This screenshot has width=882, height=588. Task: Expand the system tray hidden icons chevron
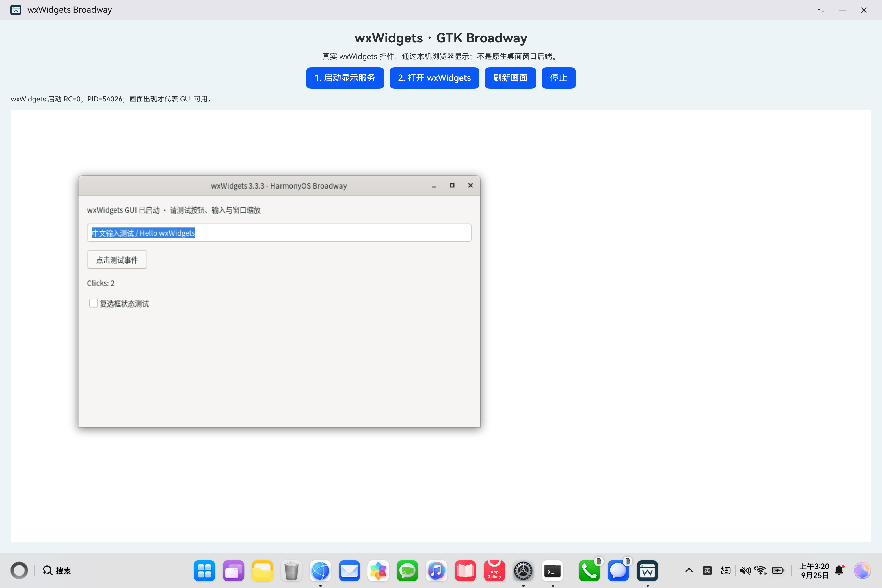click(689, 570)
